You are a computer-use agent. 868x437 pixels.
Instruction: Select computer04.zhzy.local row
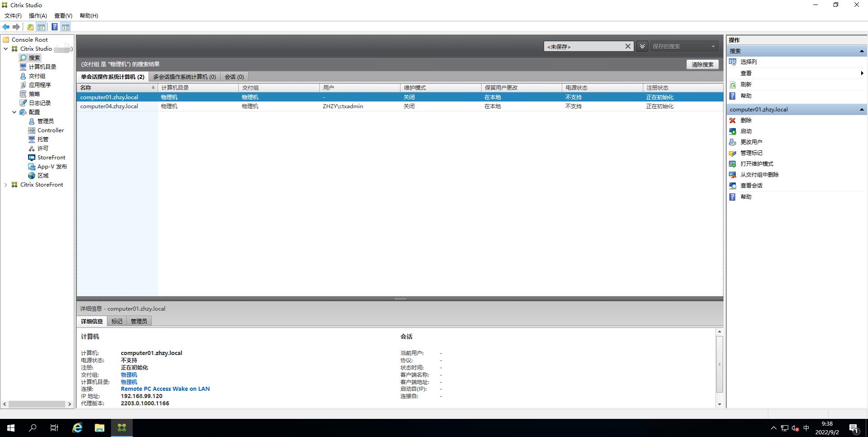(x=400, y=106)
